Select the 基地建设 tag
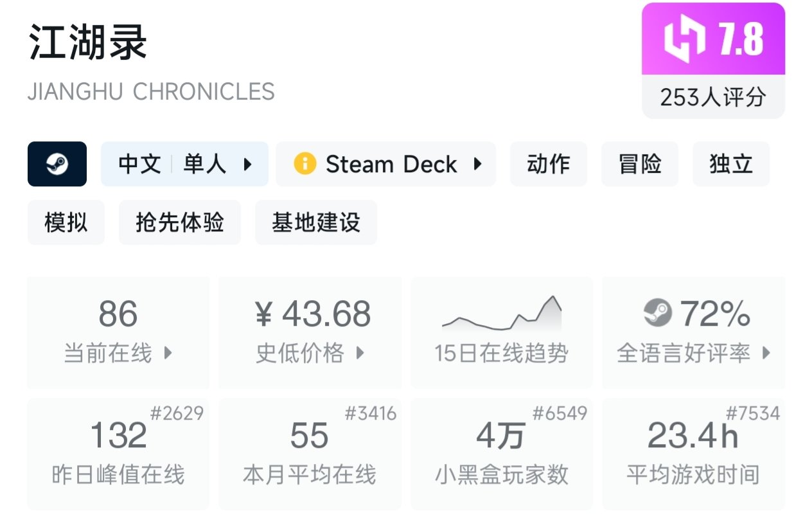Viewport: 812px width, 518px height. pyautogui.click(x=315, y=222)
